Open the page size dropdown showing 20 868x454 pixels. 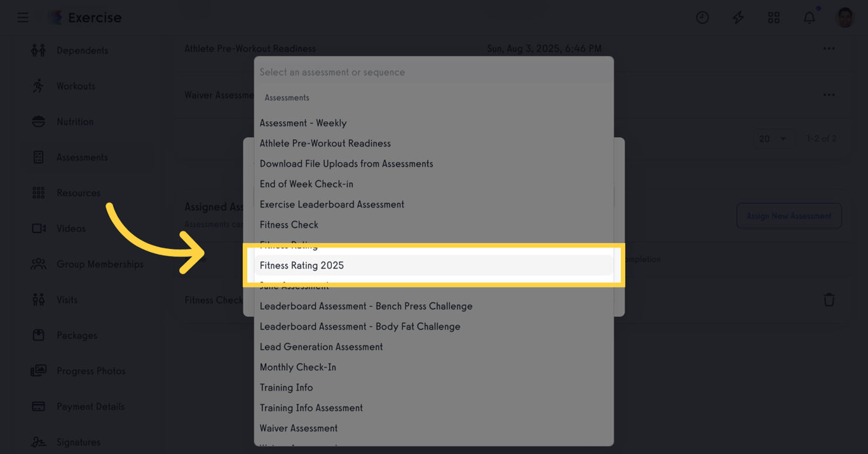coord(775,138)
